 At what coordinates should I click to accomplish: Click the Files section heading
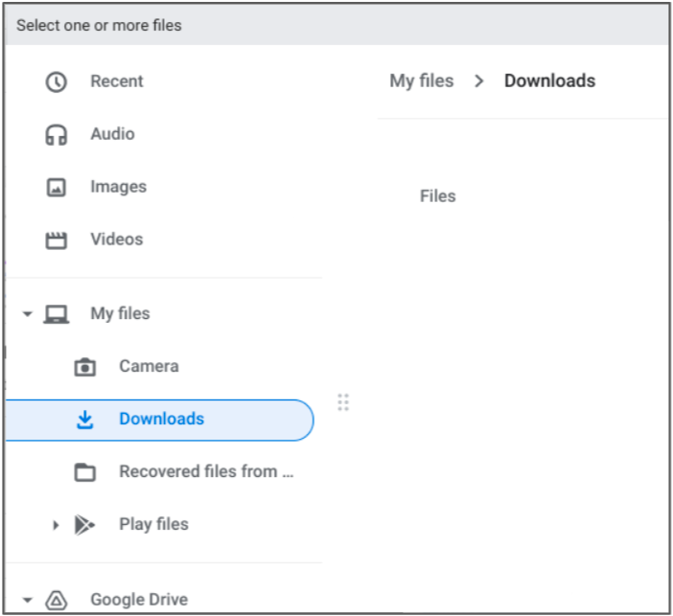(438, 196)
